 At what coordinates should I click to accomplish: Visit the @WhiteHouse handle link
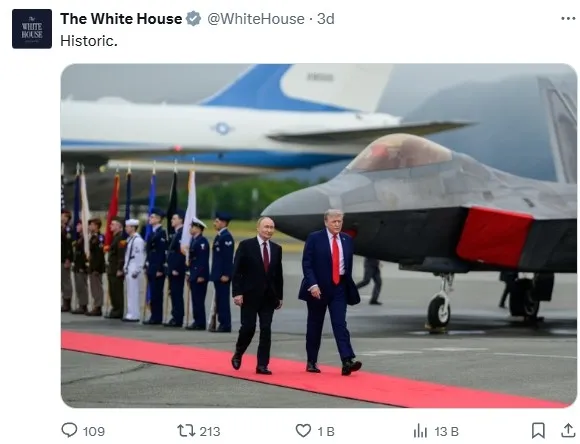(x=256, y=19)
